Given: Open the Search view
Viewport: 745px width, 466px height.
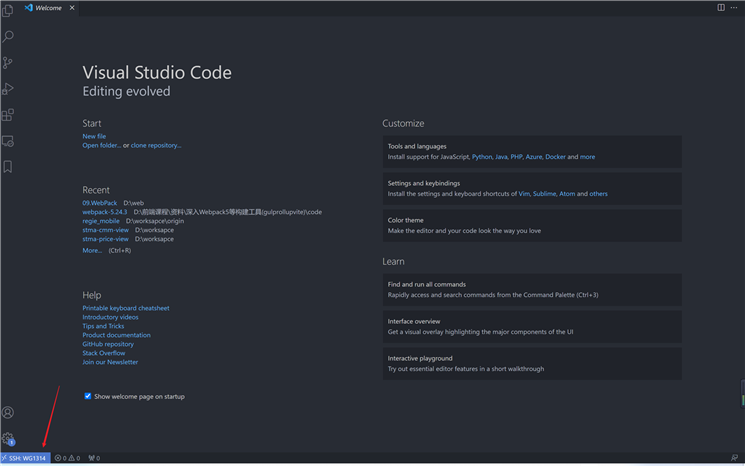Looking at the screenshot, I should click(x=8, y=36).
